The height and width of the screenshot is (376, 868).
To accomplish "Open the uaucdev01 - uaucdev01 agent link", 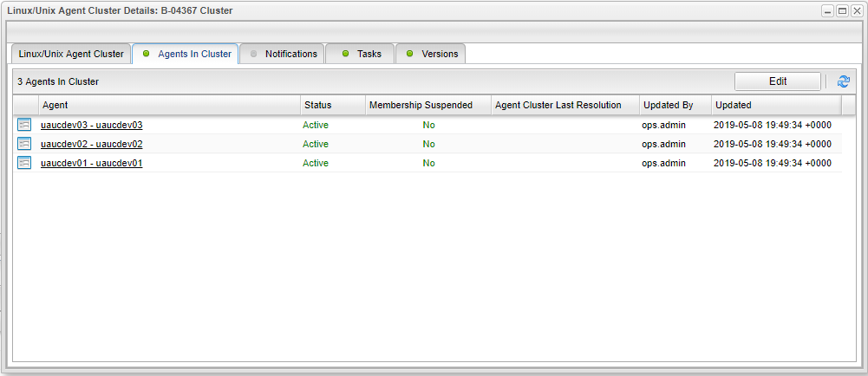I will [x=91, y=163].
